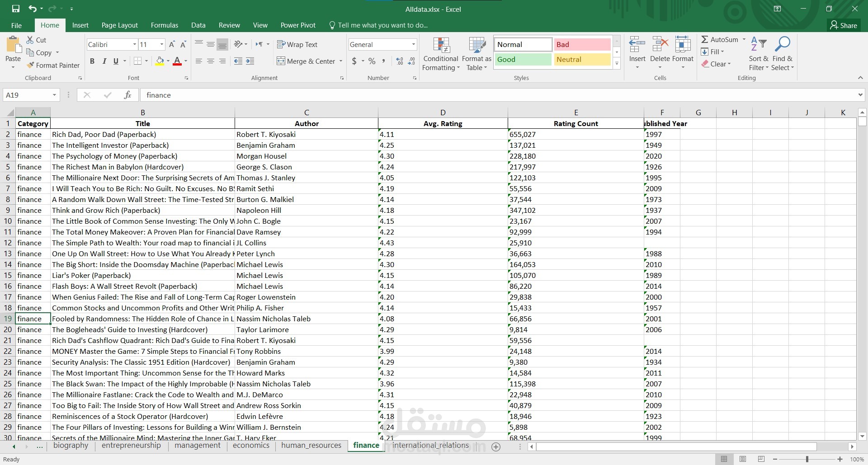Copy the selected cell

point(39,52)
